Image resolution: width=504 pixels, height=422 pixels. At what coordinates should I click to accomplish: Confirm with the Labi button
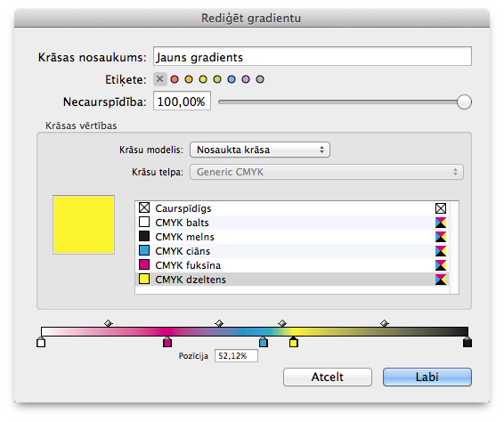427,377
